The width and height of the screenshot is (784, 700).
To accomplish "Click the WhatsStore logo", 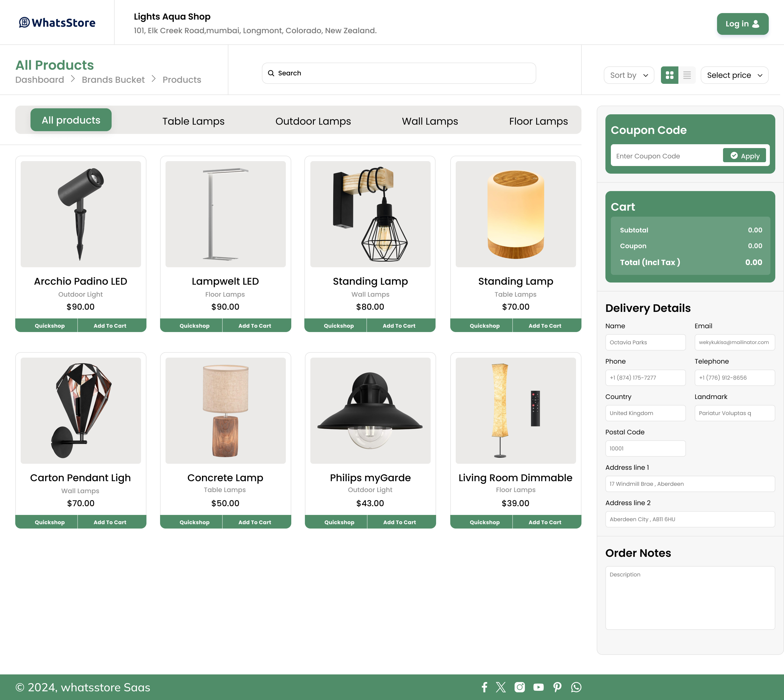I will [x=57, y=23].
